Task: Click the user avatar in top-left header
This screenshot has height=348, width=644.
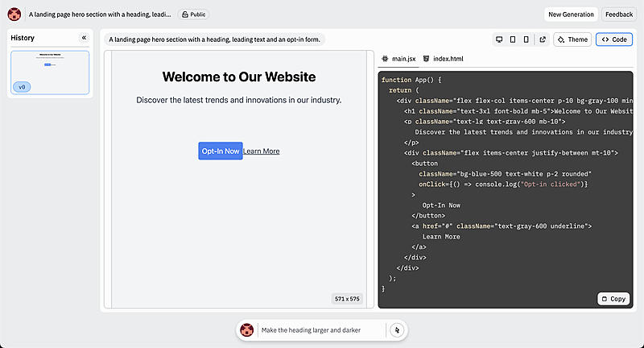Action: 14,14
